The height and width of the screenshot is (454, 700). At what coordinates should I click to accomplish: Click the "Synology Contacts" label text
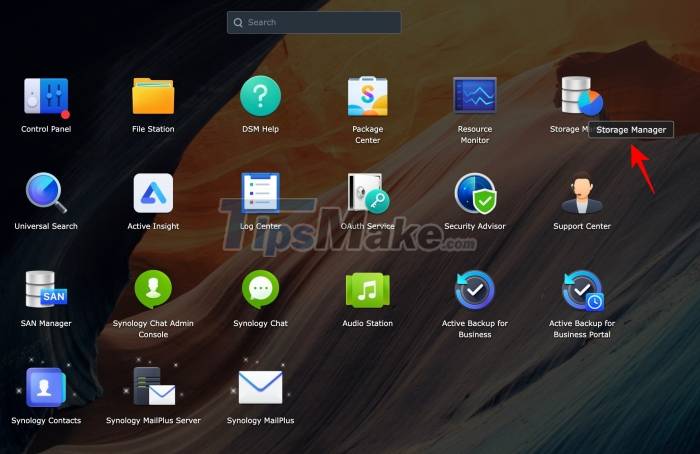[46, 420]
